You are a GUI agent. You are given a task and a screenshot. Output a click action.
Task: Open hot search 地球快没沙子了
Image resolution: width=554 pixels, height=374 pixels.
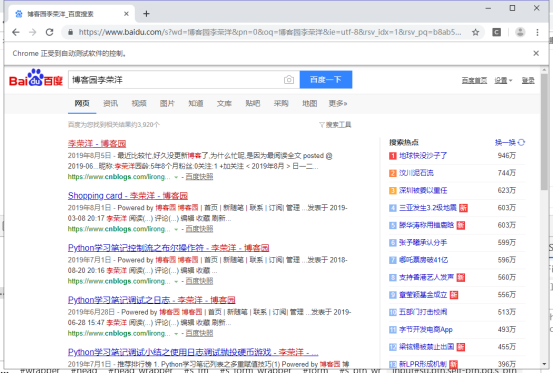(x=423, y=156)
